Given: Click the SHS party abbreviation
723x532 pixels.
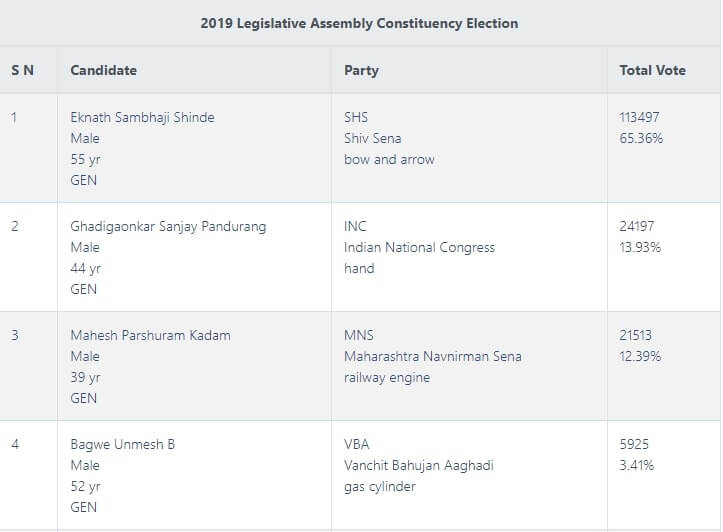Looking at the screenshot, I should [356, 117].
